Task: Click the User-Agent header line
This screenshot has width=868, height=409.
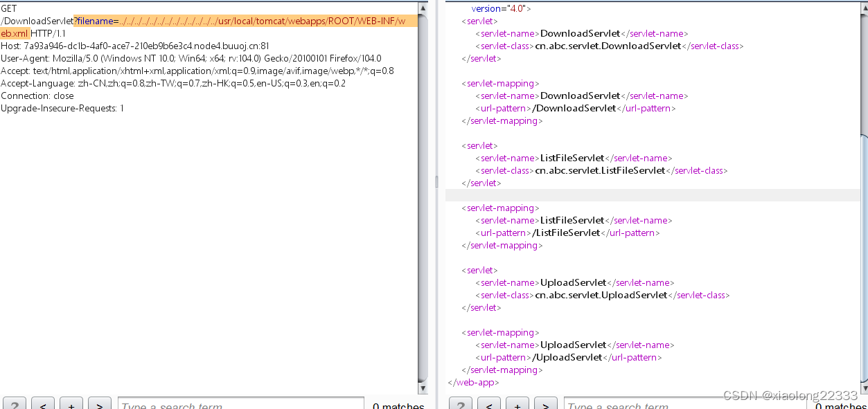Action: [x=191, y=59]
